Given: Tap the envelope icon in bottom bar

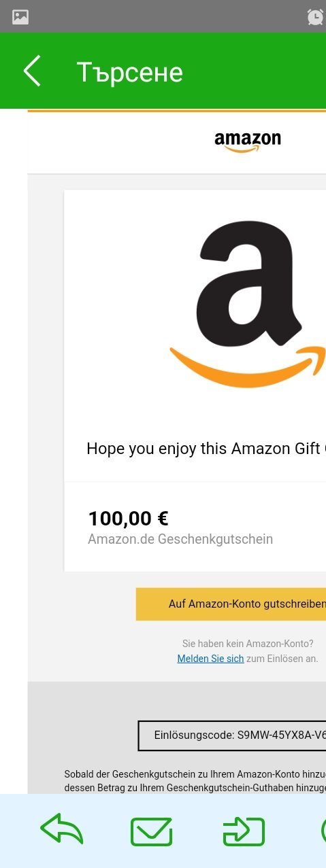Looking at the screenshot, I should [151, 831].
